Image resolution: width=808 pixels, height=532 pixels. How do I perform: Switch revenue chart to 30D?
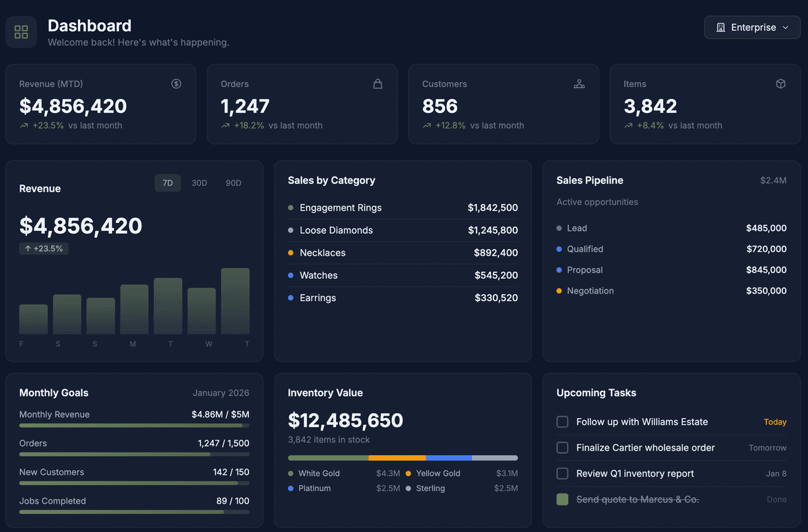199,183
